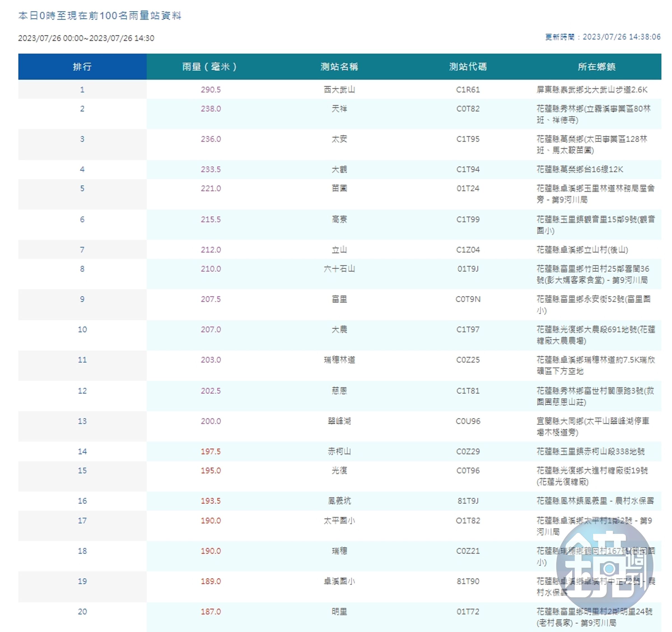Image resolution: width=672 pixels, height=632 pixels.
Task: Click station name 西大武山
Action: (339, 90)
